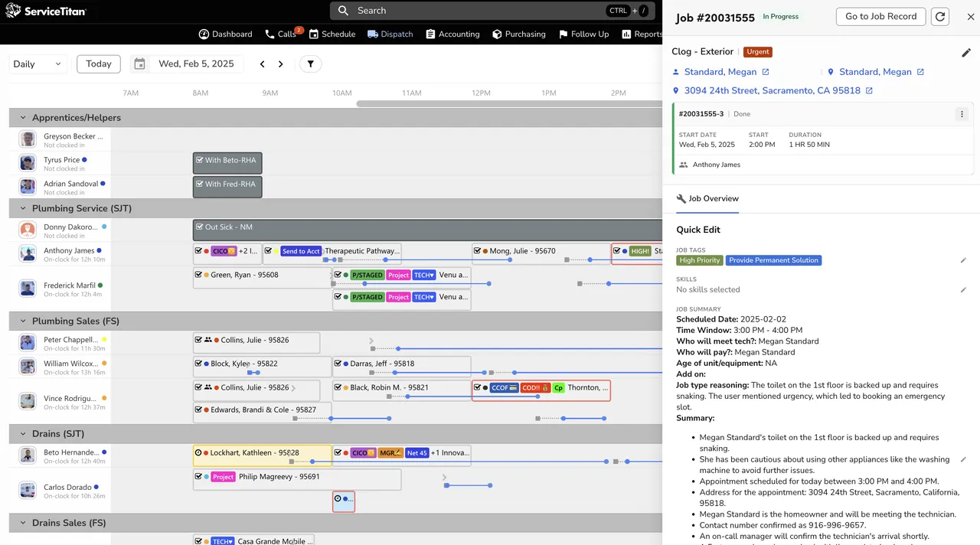Click the High Priority job tag
The height and width of the screenshot is (545, 980).
[700, 260]
